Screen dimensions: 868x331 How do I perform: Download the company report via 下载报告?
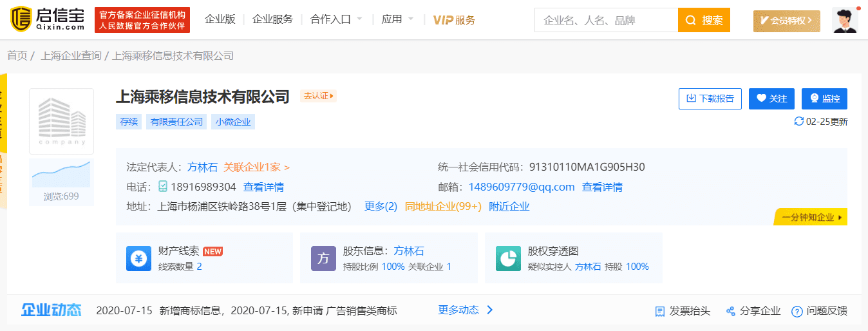click(710, 99)
